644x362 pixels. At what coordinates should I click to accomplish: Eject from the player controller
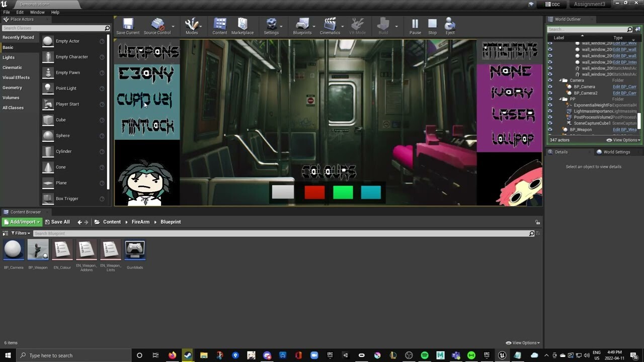(450, 27)
